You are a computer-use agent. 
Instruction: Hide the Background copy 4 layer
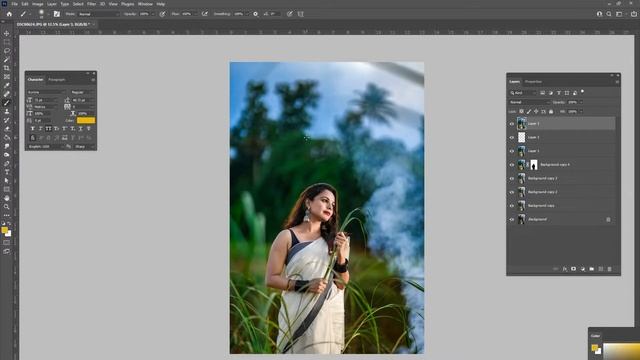tap(511, 165)
